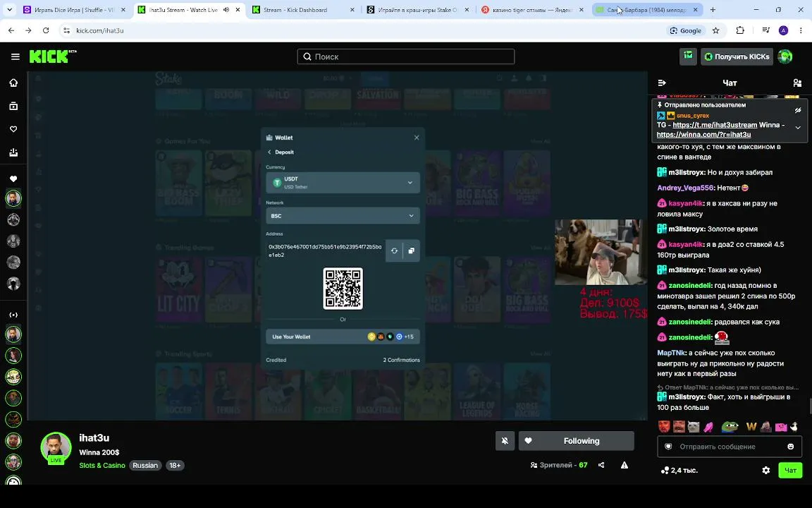Focus the Поиск search field
The image size is (812, 508).
[x=406, y=56]
